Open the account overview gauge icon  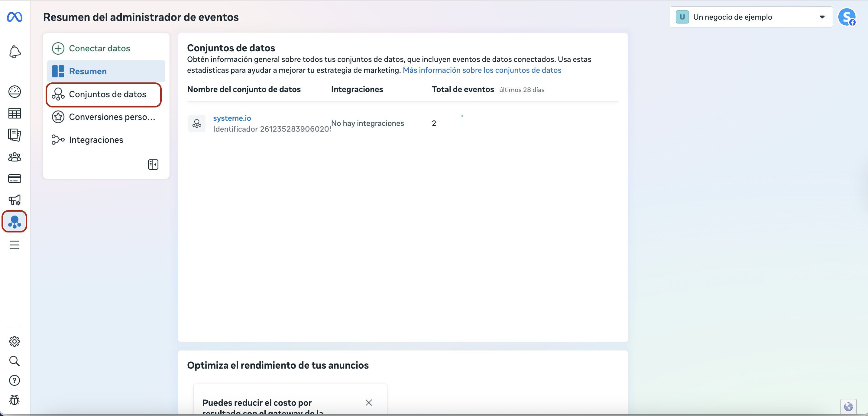(15, 91)
